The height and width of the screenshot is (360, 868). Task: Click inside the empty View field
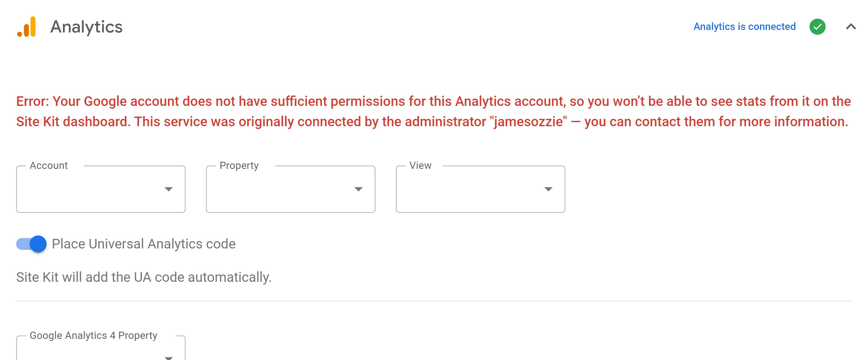[x=468, y=194]
